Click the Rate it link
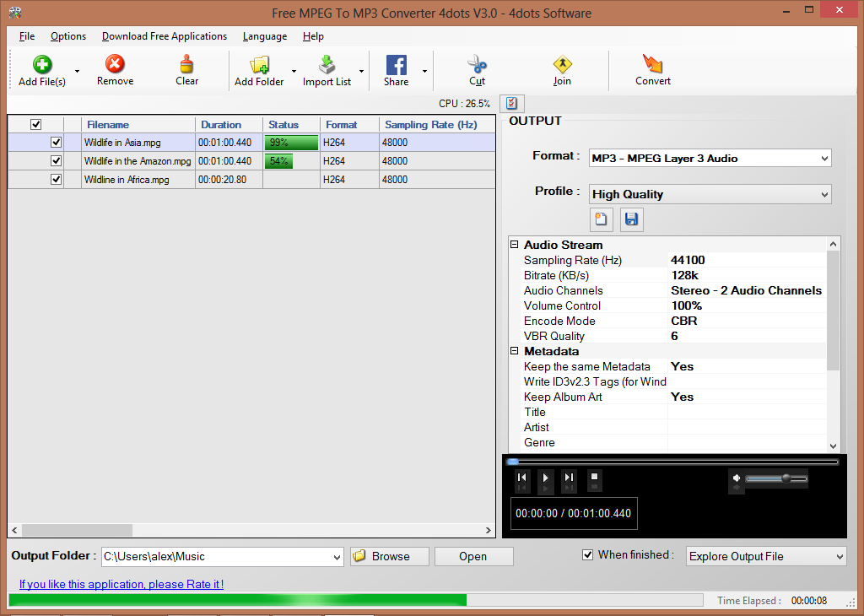 pos(120,584)
